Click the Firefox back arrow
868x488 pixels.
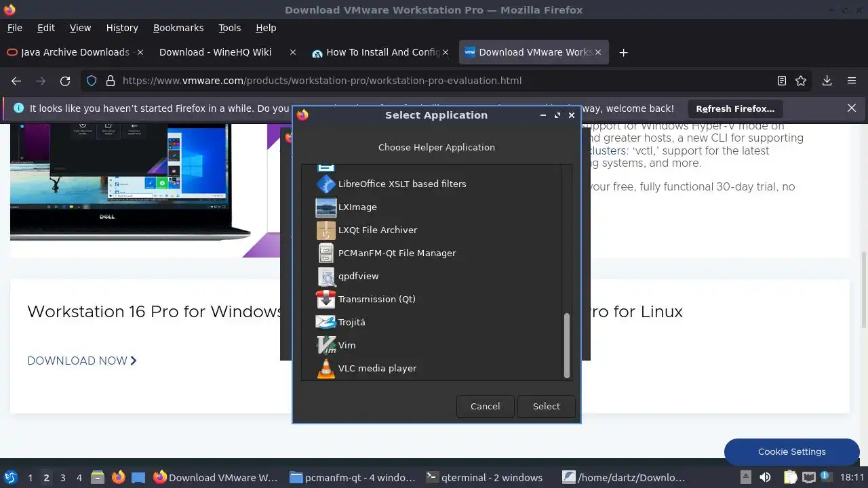coord(16,81)
